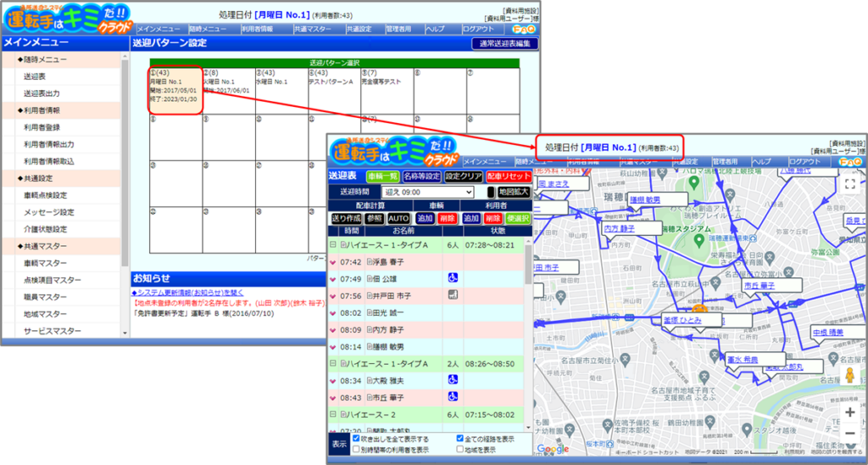Click 利用者登録 in left main menu
Viewport: 868px width, 465px height.
coord(42,127)
